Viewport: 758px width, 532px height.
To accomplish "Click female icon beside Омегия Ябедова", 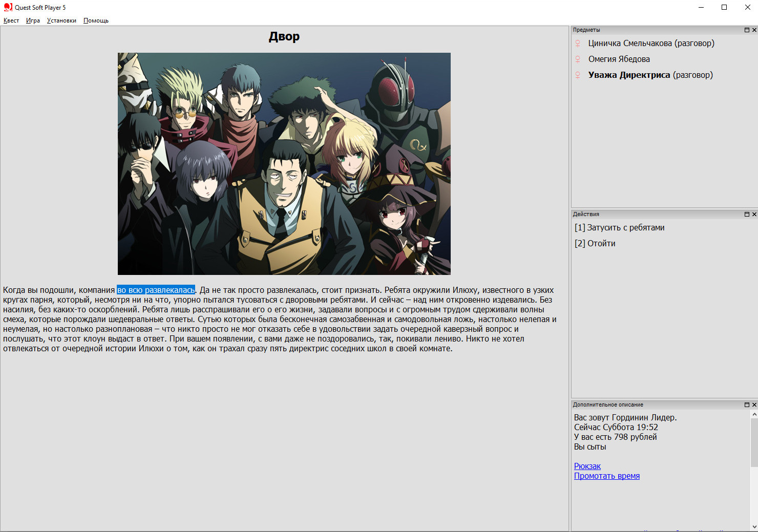I will (578, 59).
